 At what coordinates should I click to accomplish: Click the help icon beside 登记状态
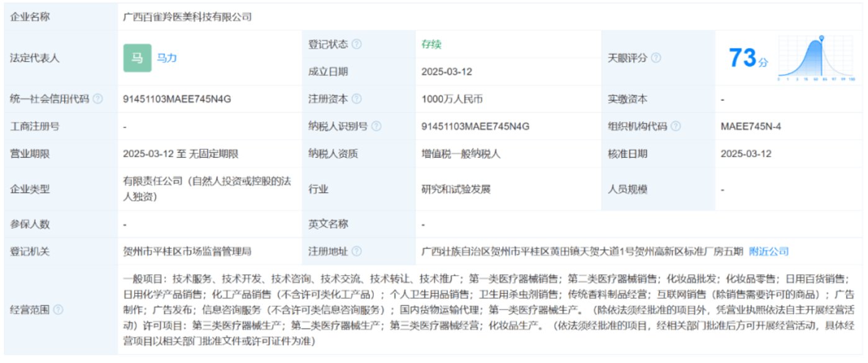[x=356, y=45]
